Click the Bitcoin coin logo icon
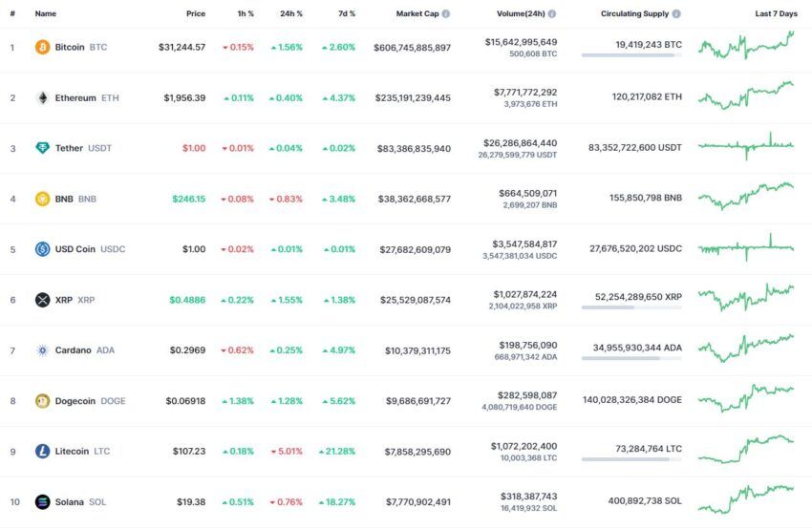Screen dimensions: 812x529 pos(42,47)
